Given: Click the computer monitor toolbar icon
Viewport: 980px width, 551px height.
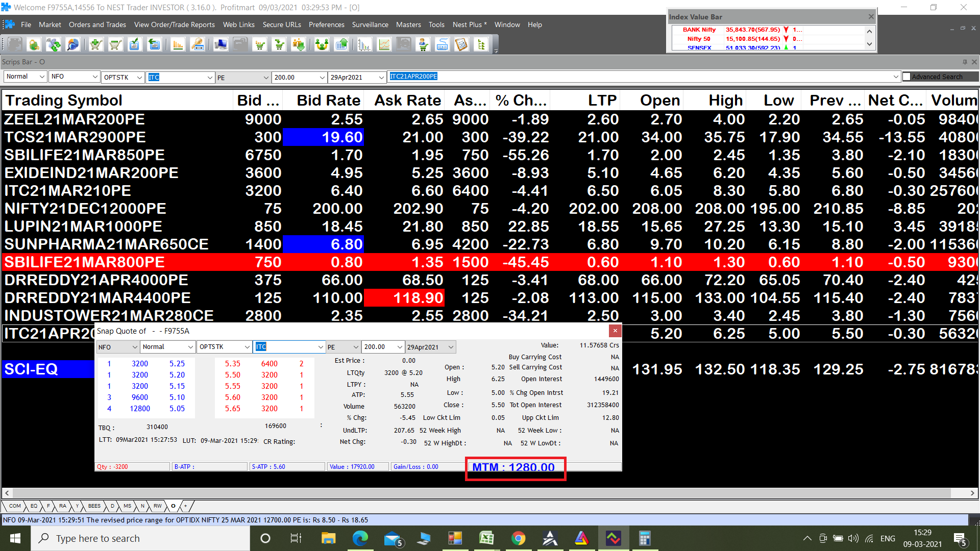Looking at the screenshot, I should pos(221,45).
